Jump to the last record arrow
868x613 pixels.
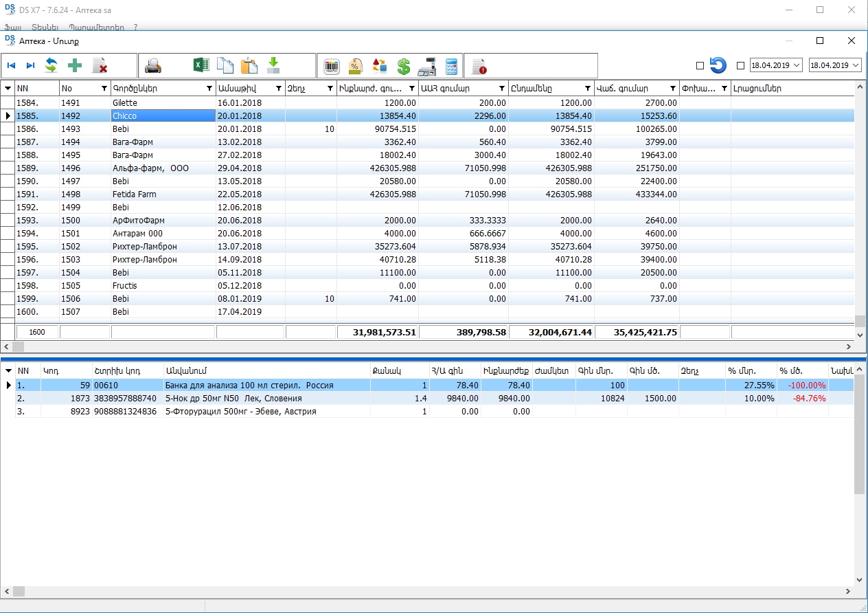point(30,66)
